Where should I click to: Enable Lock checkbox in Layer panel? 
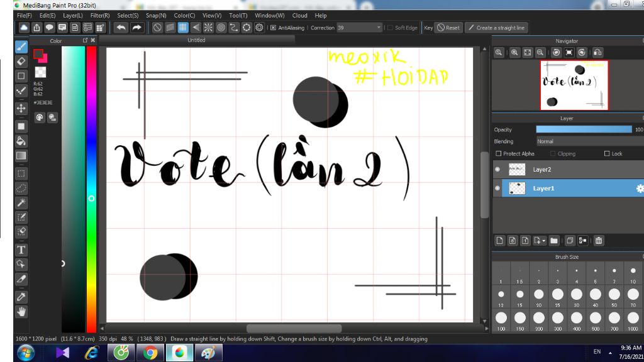[607, 153]
